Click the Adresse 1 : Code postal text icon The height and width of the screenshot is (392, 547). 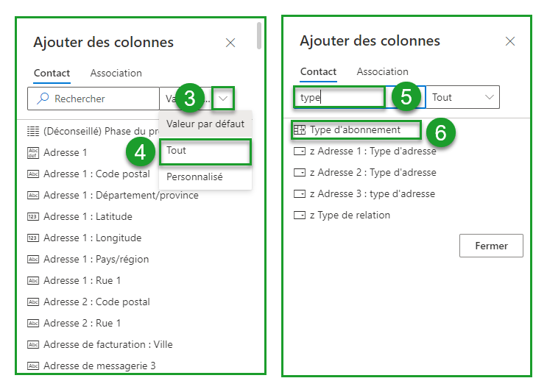tap(32, 174)
